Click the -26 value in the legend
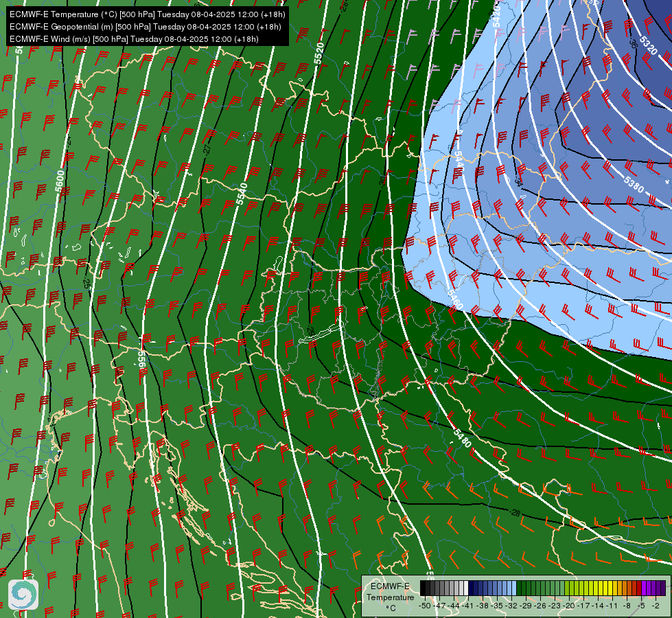The image size is (672, 618). pyautogui.click(x=540, y=606)
